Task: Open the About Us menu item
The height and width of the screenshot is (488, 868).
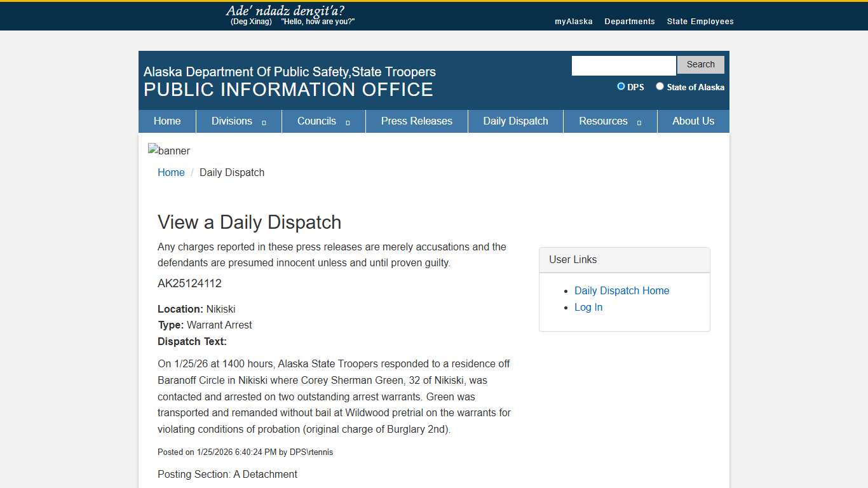Action: point(693,121)
